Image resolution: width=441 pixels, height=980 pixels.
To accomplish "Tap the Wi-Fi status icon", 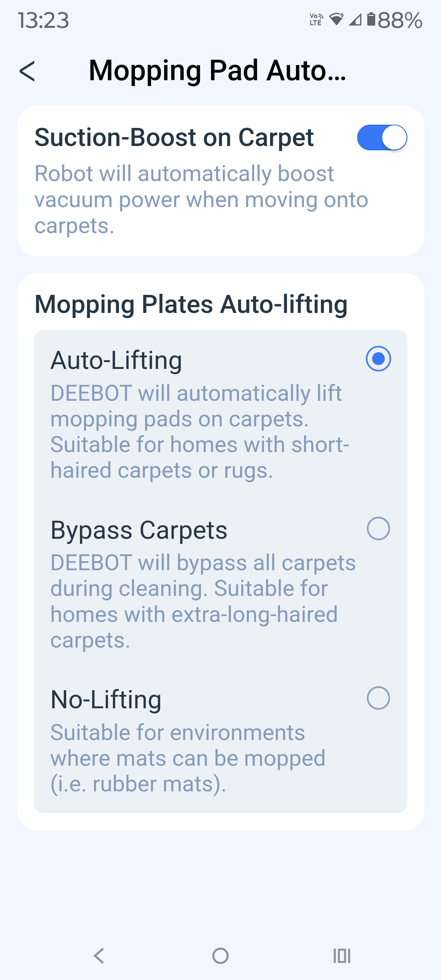I will click(x=337, y=19).
